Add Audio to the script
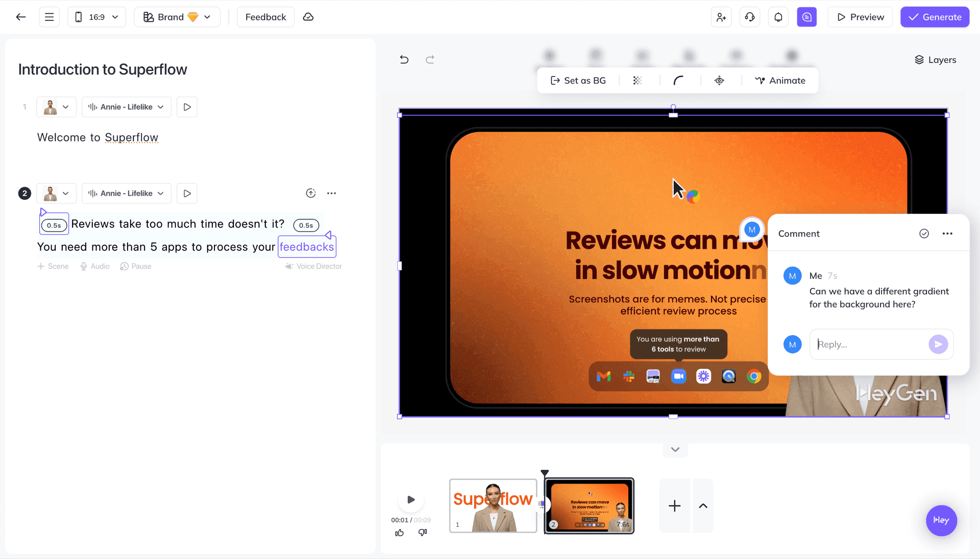The image size is (980, 559). [95, 266]
